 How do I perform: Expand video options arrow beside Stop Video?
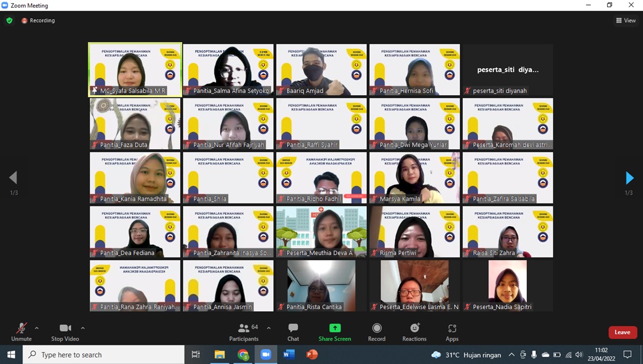point(83,328)
